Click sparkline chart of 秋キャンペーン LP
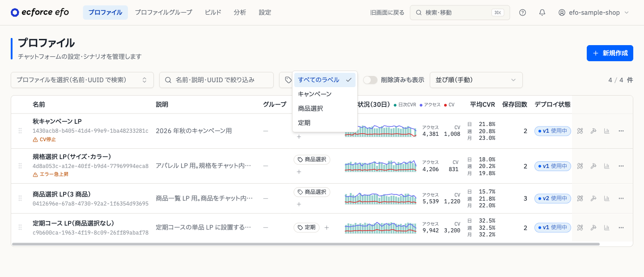 [381, 130]
